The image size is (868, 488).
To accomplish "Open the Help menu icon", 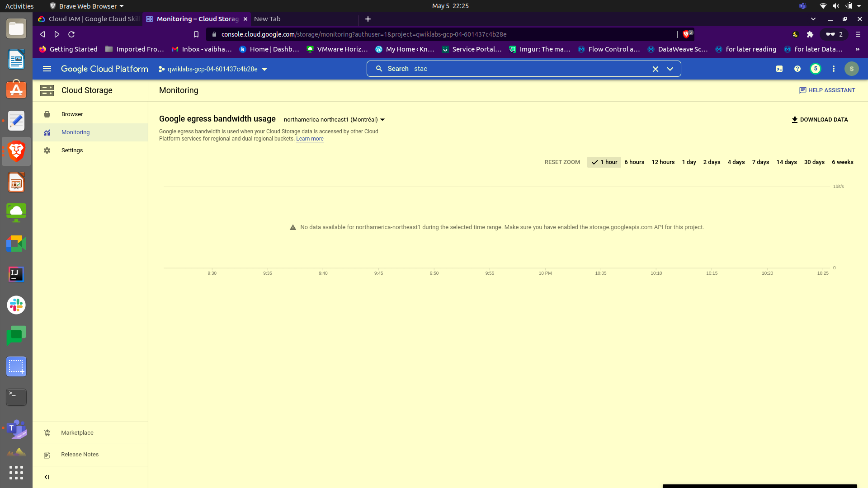I will click(797, 69).
